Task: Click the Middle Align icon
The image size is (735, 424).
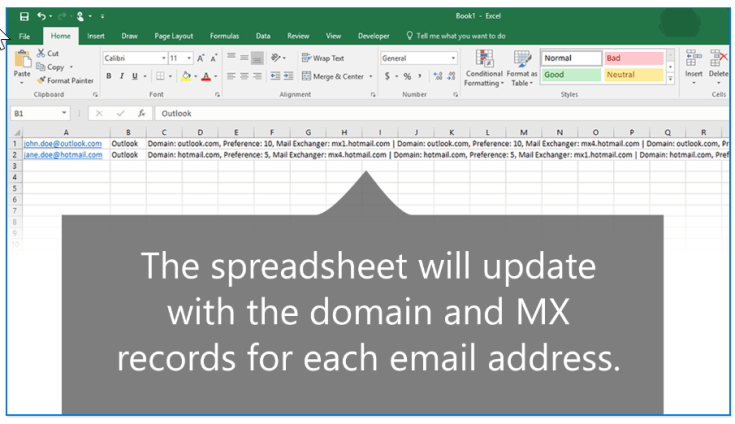Action: click(244, 58)
